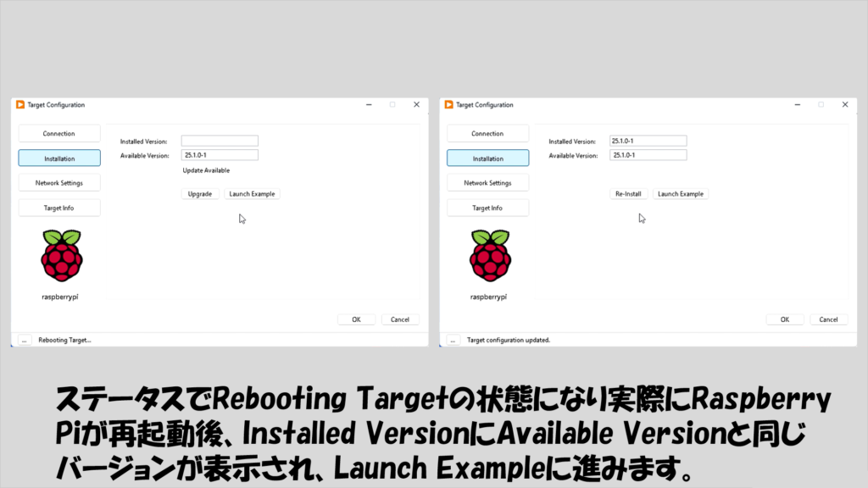Image resolution: width=868 pixels, height=488 pixels.
Task: Click Available Version field in right window
Action: 648,156
